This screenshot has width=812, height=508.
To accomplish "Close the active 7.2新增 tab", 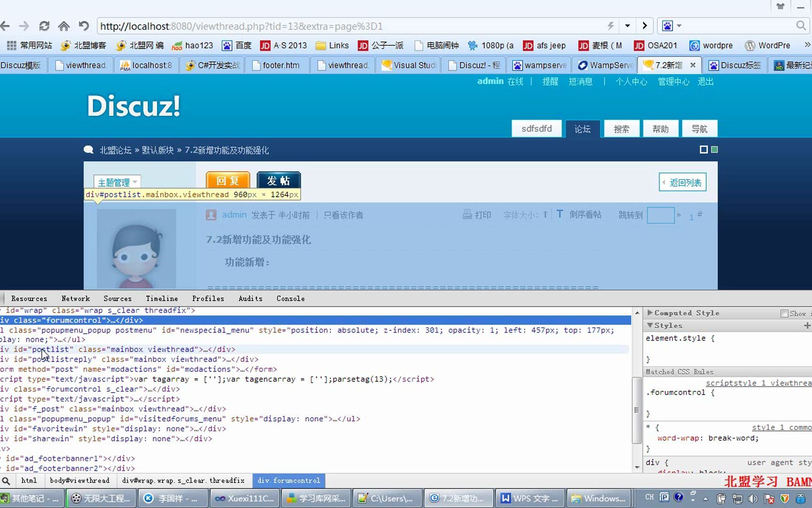I will tap(693, 65).
